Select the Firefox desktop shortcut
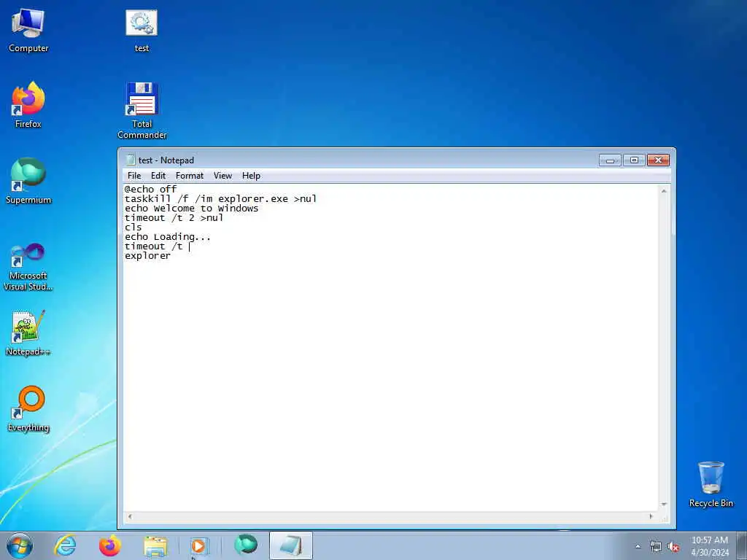The image size is (747, 560). 28,106
